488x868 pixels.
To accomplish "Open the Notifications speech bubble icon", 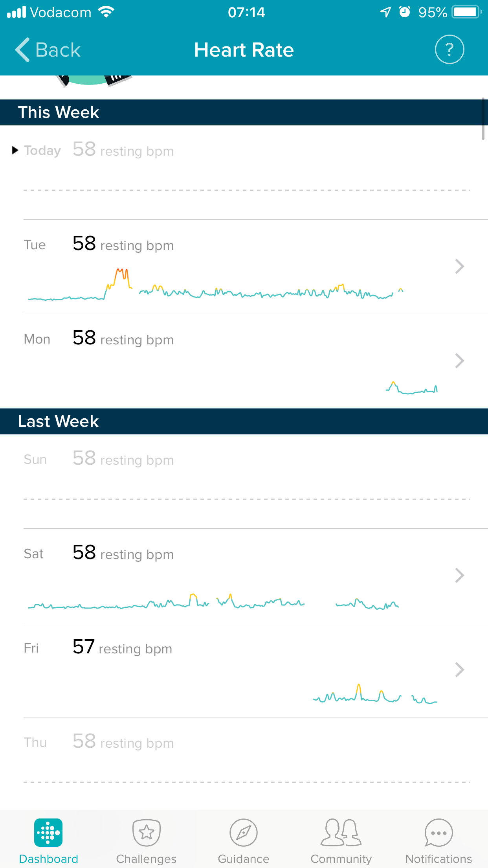I will [x=438, y=832].
